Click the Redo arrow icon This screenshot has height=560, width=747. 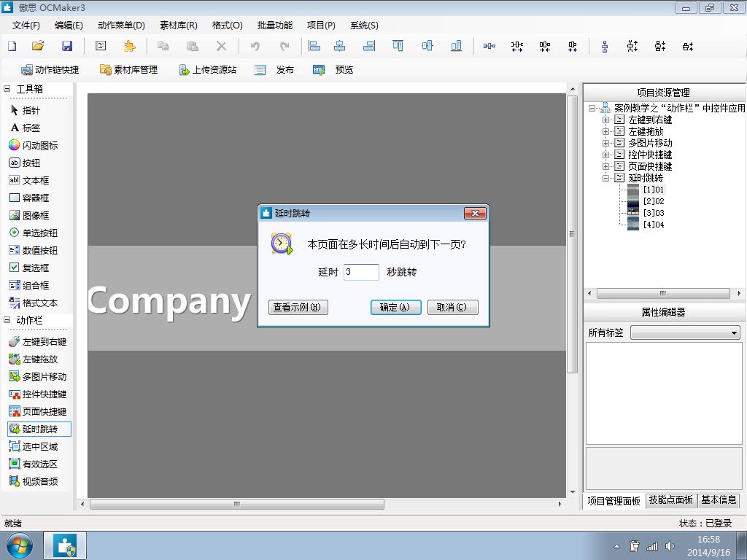(285, 46)
